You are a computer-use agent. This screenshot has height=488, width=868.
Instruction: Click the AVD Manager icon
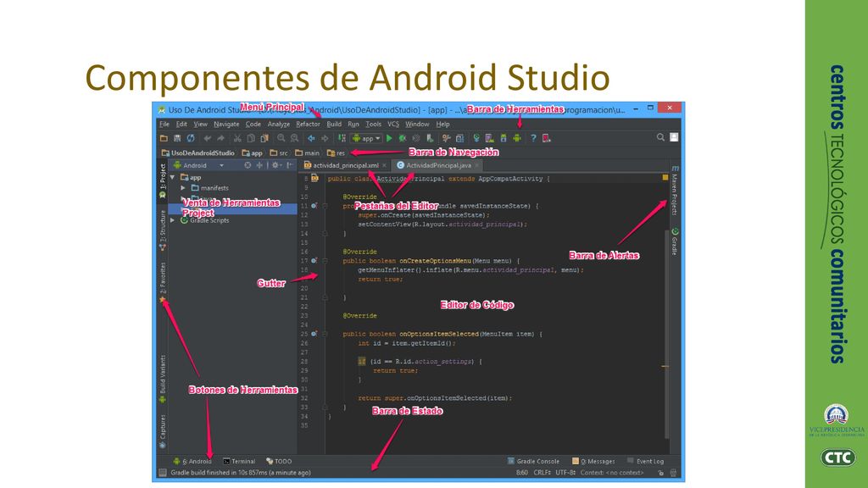(489, 138)
